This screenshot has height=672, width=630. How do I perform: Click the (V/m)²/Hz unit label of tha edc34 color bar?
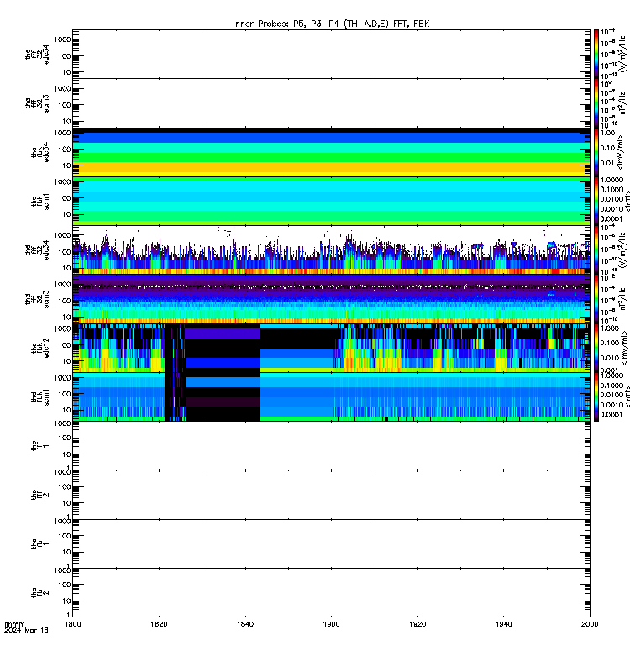pos(623,54)
